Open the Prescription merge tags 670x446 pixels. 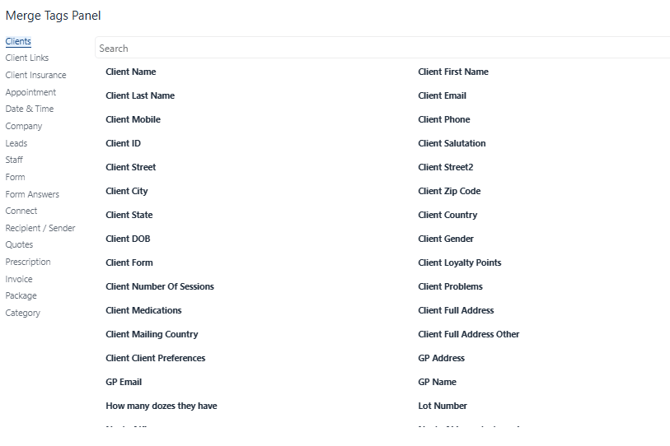pyautogui.click(x=29, y=262)
